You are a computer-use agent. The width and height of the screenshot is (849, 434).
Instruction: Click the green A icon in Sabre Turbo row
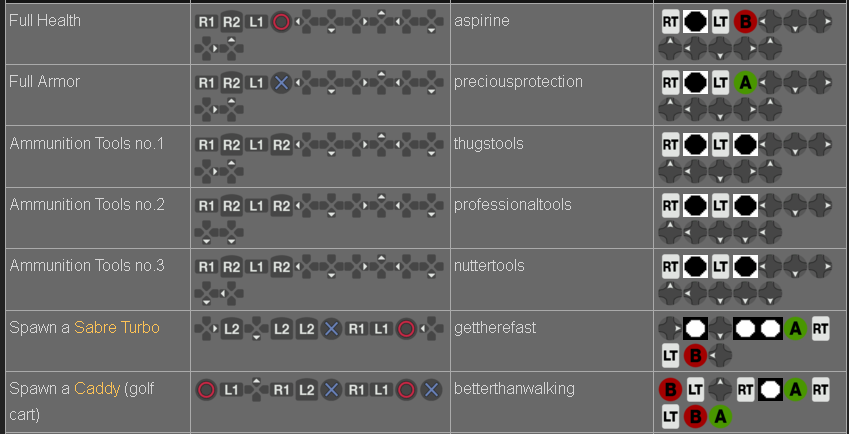tap(796, 328)
